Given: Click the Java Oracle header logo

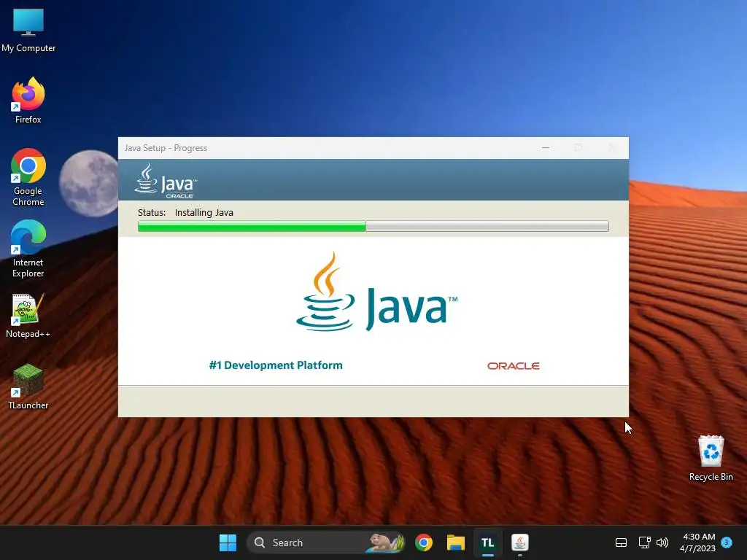Looking at the screenshot, I should click(x=166, y=181).
